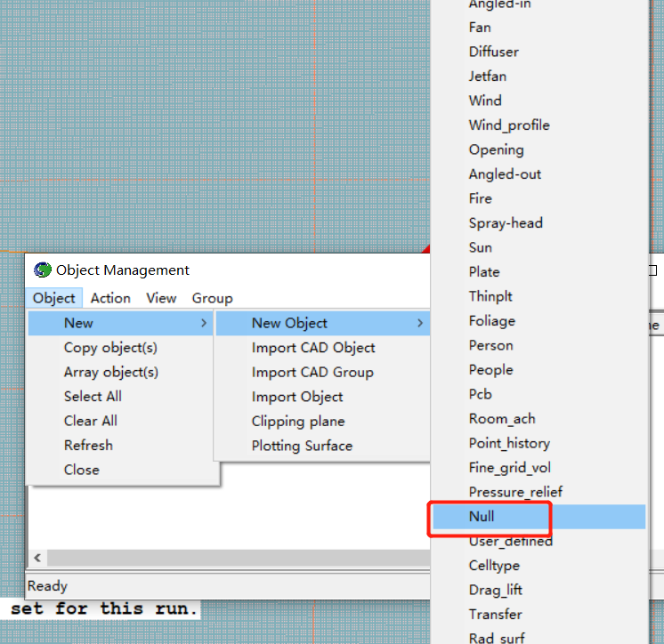
Task: Click Select All in Object menu
Action: click(x=120, y=397)
